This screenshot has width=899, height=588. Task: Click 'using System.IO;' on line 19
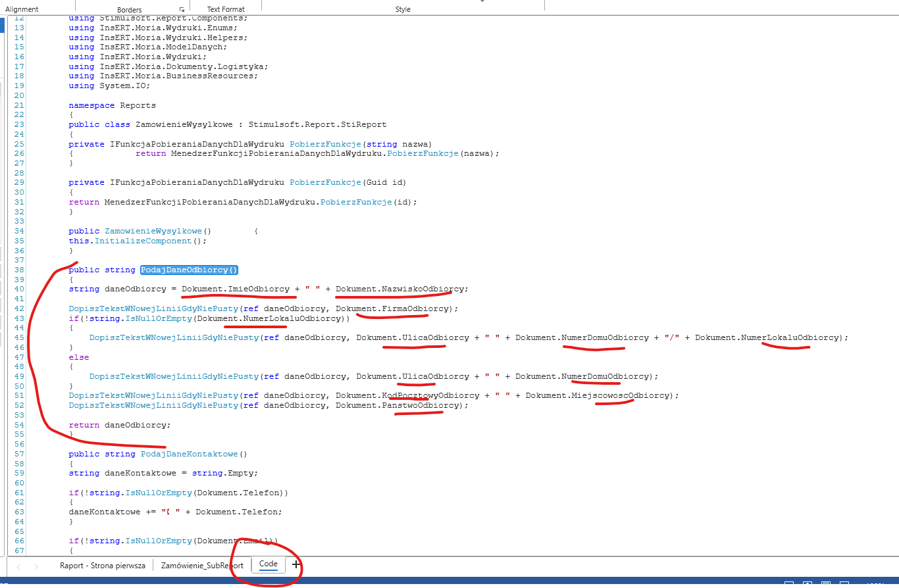pyautogui.click(x=109, y=86)
